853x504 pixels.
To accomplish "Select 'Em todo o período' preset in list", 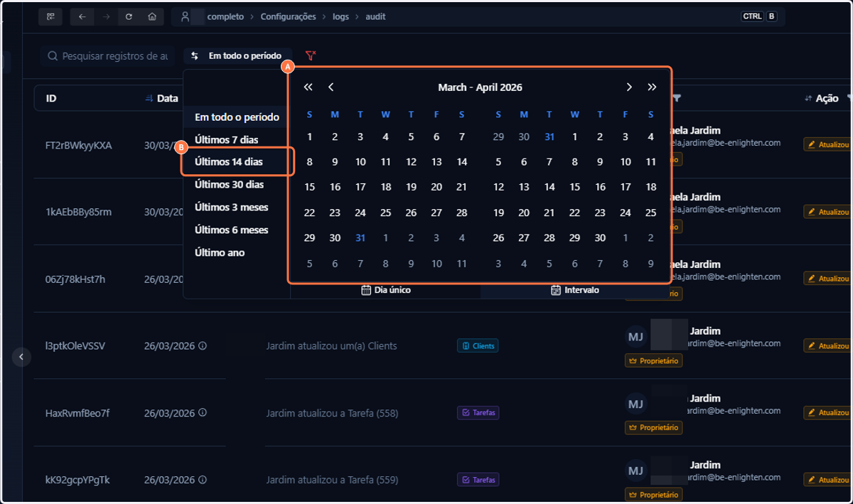I will 237,117.
